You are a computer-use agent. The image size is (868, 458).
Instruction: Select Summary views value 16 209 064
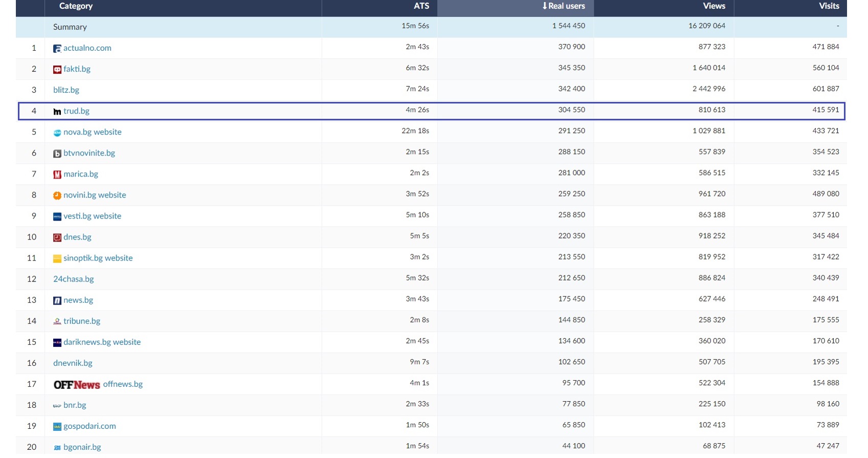coord(707,26)
